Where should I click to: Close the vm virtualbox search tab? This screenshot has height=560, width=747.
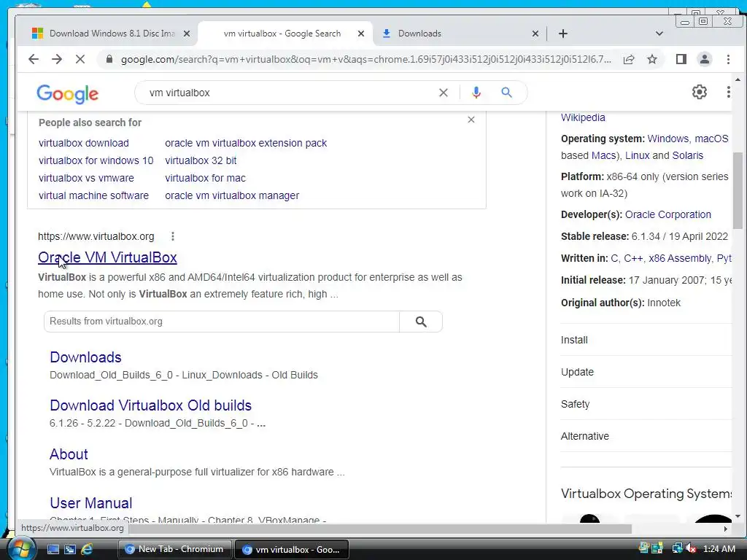coord(360,34)
